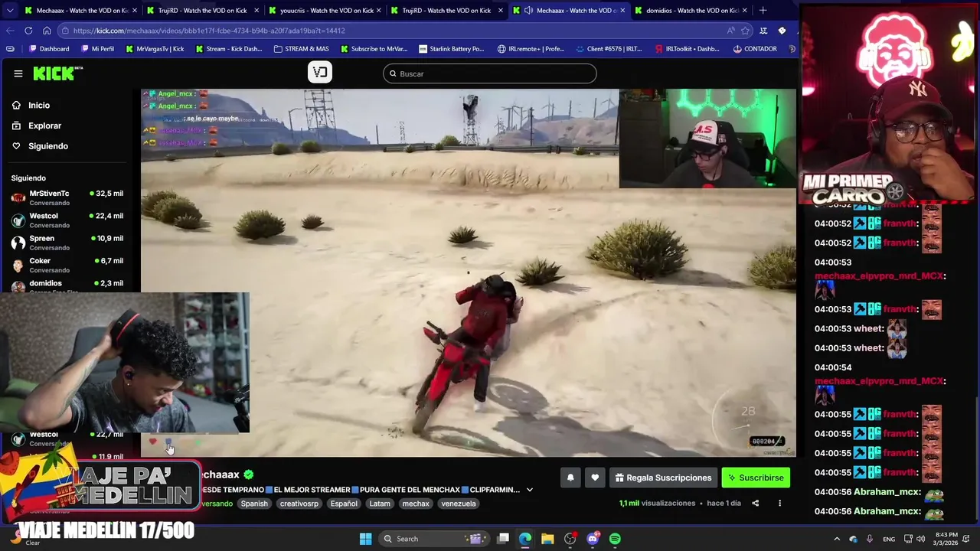
Task: Select the venezuela tag
Action: coord(459,504)
